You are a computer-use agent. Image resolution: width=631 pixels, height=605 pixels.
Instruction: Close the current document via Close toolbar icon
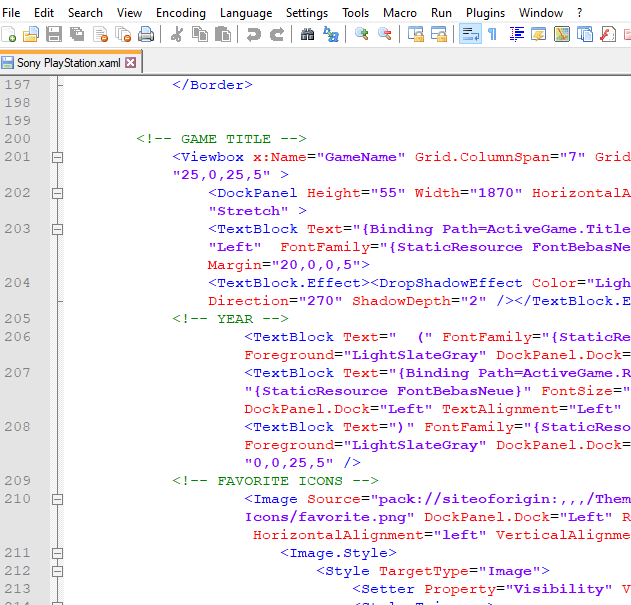pyautogui.click(x=100, y=34)
